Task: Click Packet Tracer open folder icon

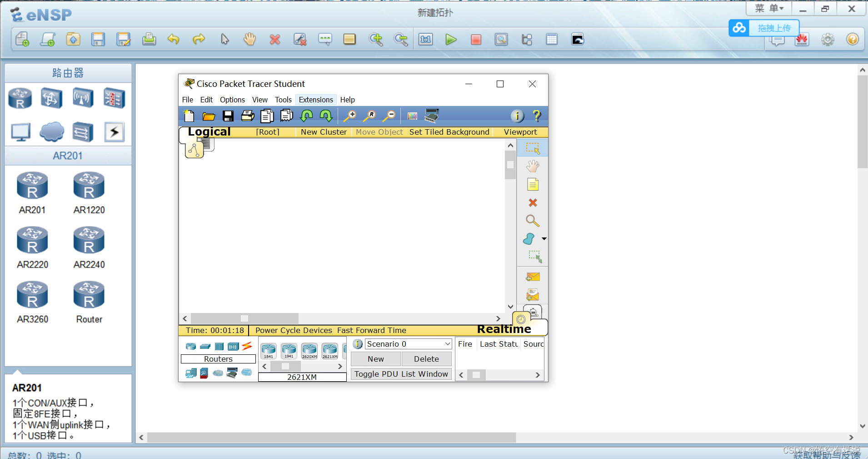Action: [x=209, y=116]
